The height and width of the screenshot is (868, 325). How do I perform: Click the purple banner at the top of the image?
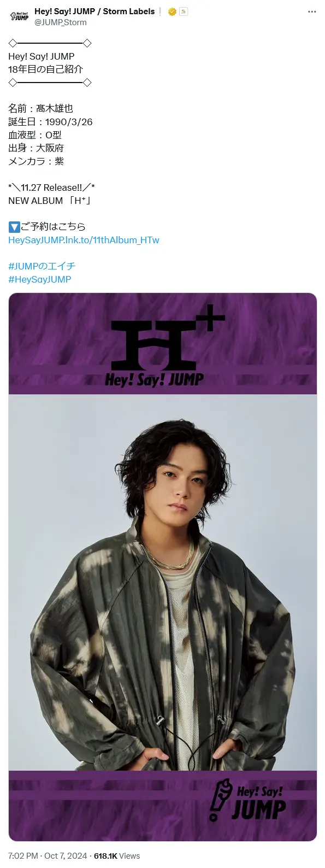163,344
